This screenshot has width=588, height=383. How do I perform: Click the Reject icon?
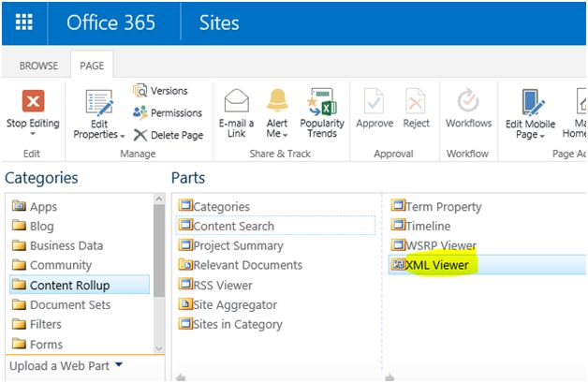coord(416,100)
